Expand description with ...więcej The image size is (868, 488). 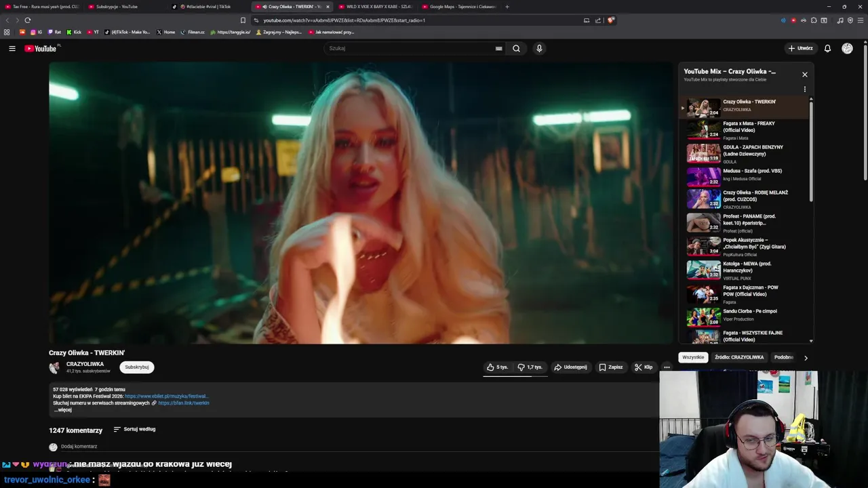click(63, 410)
